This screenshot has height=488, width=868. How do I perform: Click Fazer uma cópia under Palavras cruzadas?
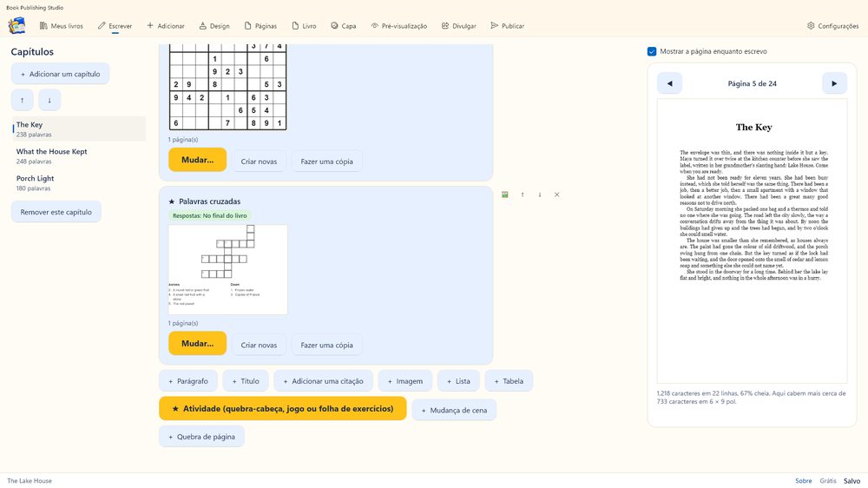pyautogui.click(x=326, y=345)
